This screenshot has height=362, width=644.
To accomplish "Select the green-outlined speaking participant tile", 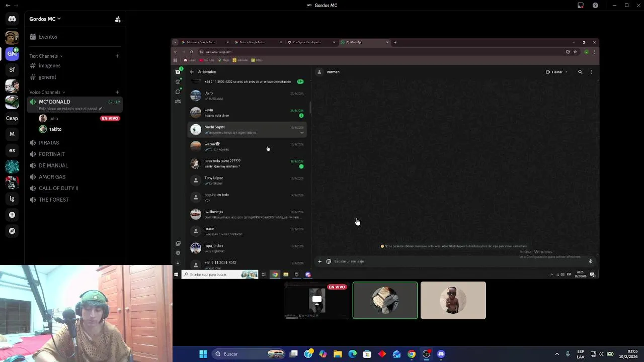I will (385, 300).
